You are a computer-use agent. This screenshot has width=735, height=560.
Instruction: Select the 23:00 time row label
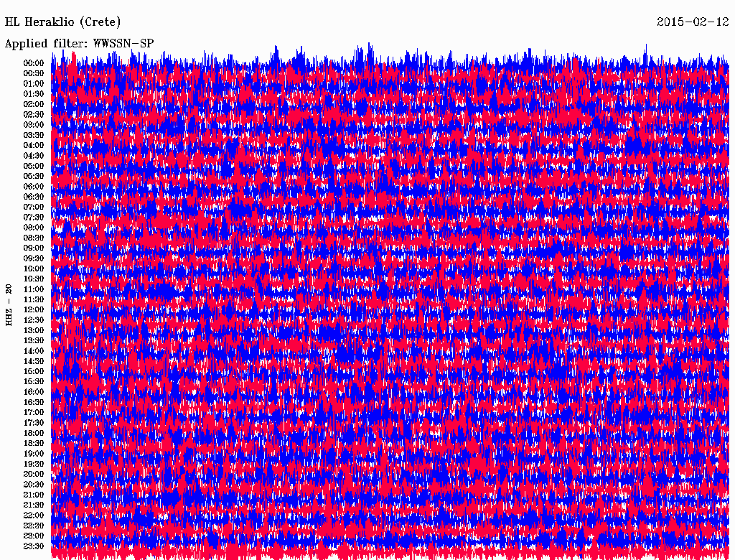[x=34, y=536]
